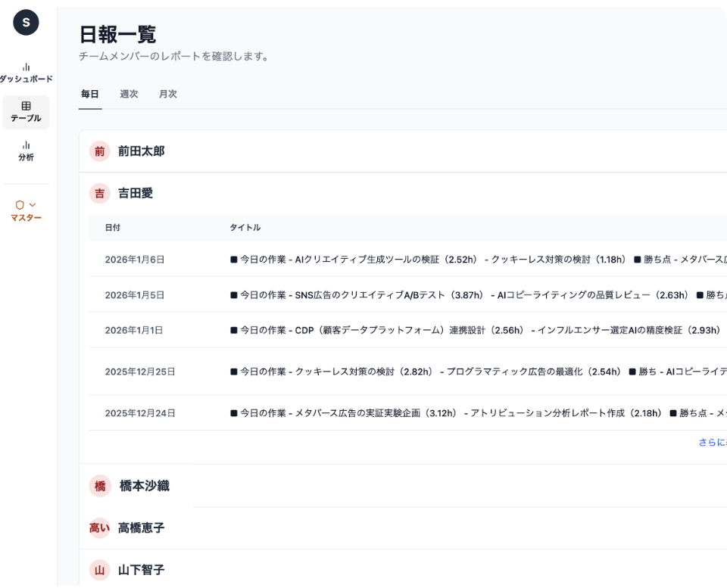Screen dimensions: 727x588
Task: Click 前田太郎's avatar badge
Action: (99, 151)
